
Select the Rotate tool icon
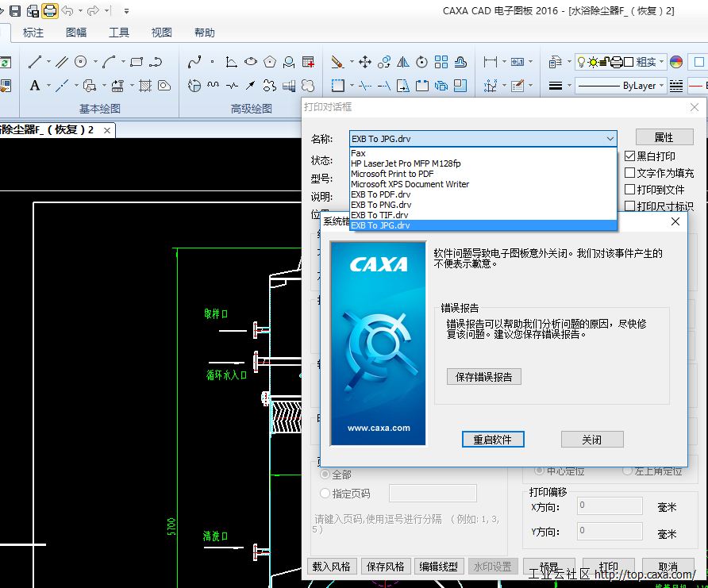pyautogui.click(x=421, y=62)
